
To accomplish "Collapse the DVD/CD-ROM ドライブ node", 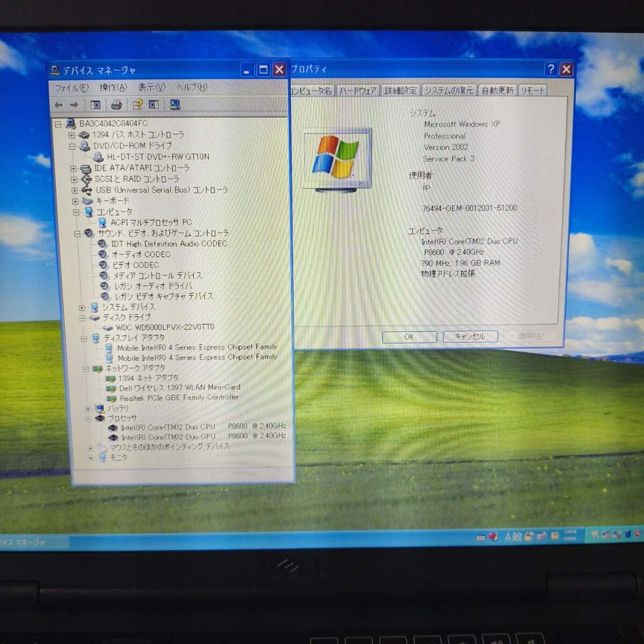I will click(72, 146).
